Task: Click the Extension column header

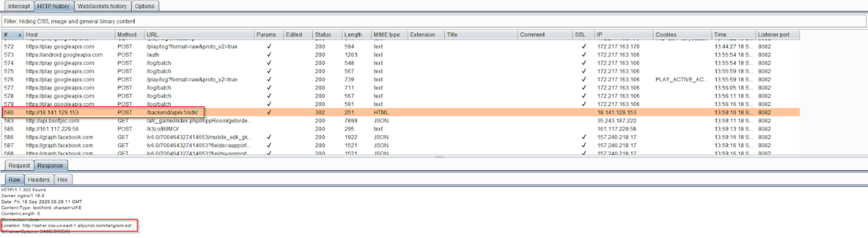Action: 426,35
